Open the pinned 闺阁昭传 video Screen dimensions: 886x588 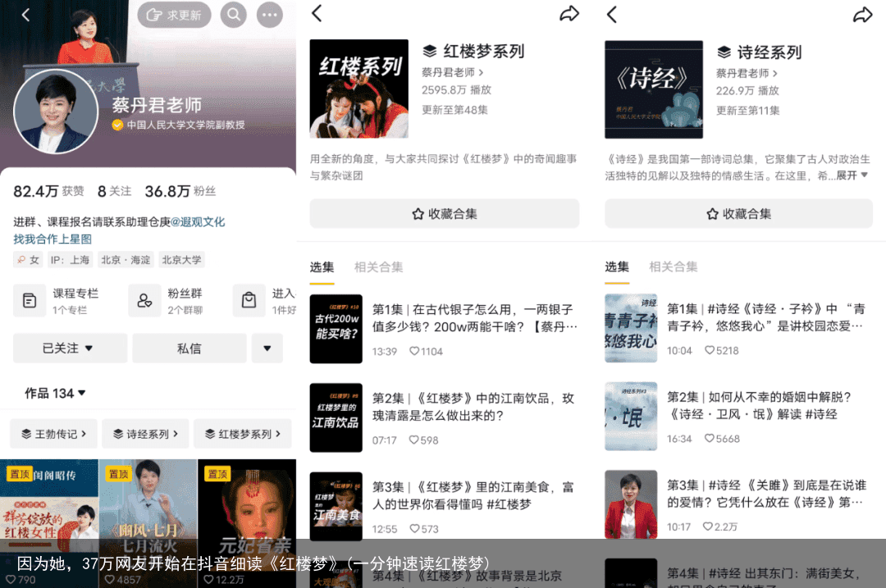click(x=49, y=523)
